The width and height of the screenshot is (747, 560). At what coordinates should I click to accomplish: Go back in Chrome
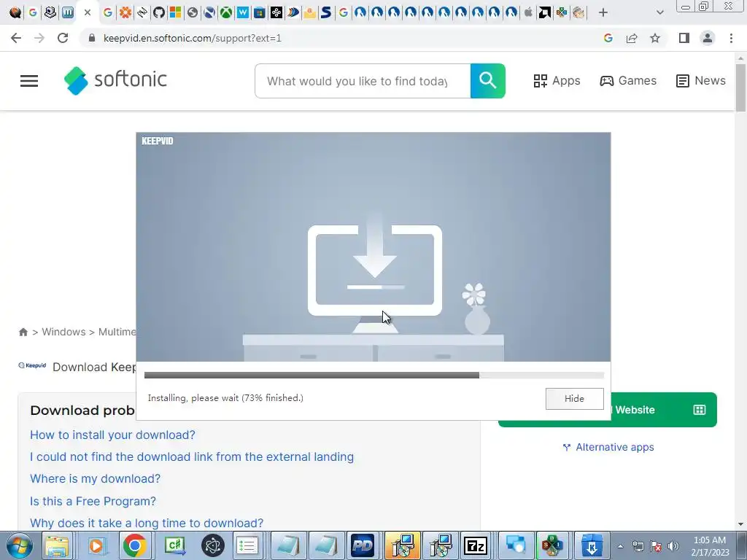point(16,38)
